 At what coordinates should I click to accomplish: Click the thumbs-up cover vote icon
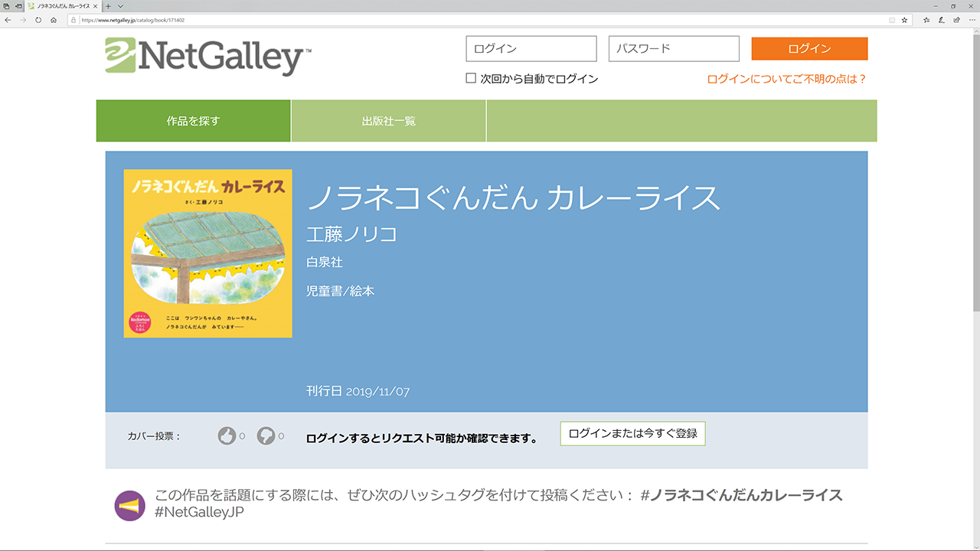coord(227,436)
